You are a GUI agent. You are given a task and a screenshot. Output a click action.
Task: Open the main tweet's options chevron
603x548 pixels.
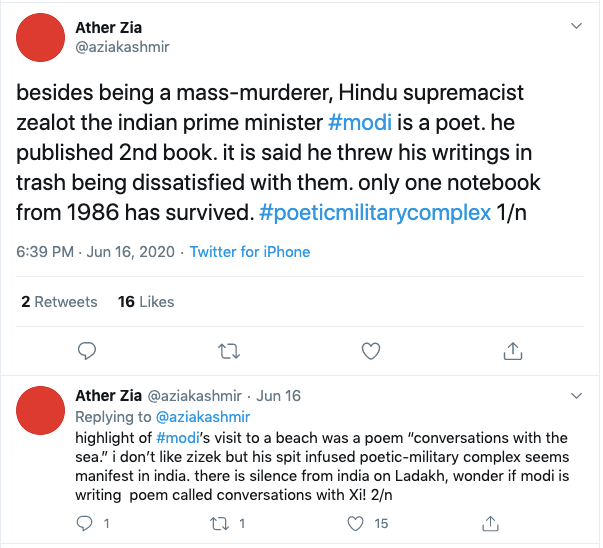(x=575, y=25)
